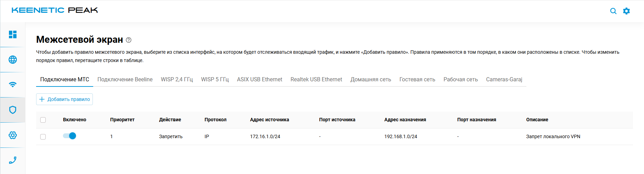Tick the checkbox for rule priority 1
The image size is (644, 174).
[x=43, y=137]
